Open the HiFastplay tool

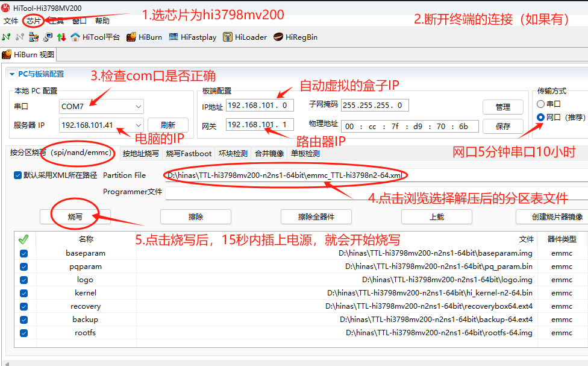tap(174, 37)
